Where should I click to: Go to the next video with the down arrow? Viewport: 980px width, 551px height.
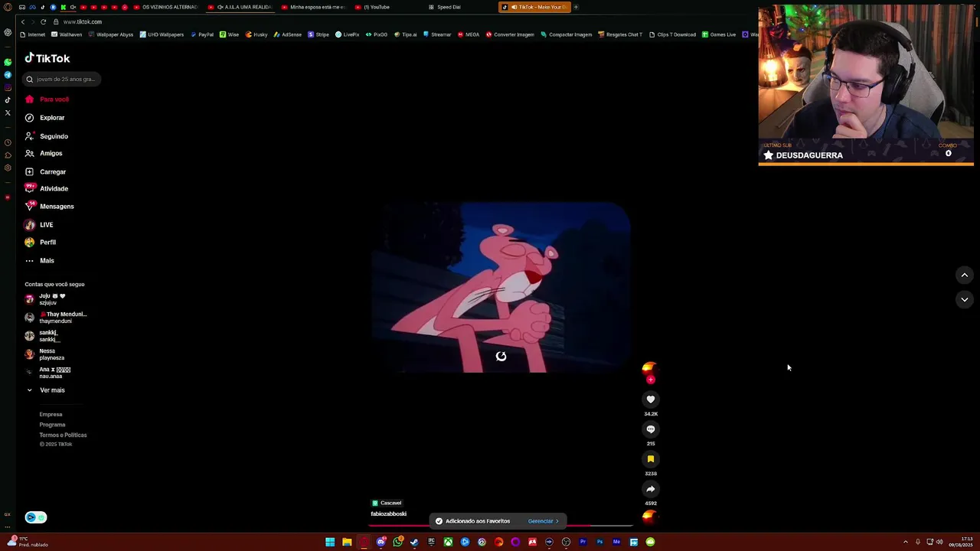point(965,300)
